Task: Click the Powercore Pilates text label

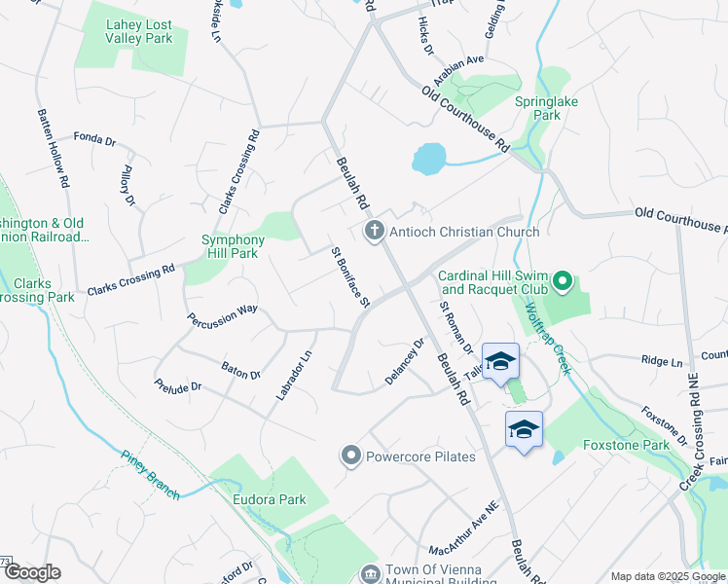Action: [x=420, y=456]
